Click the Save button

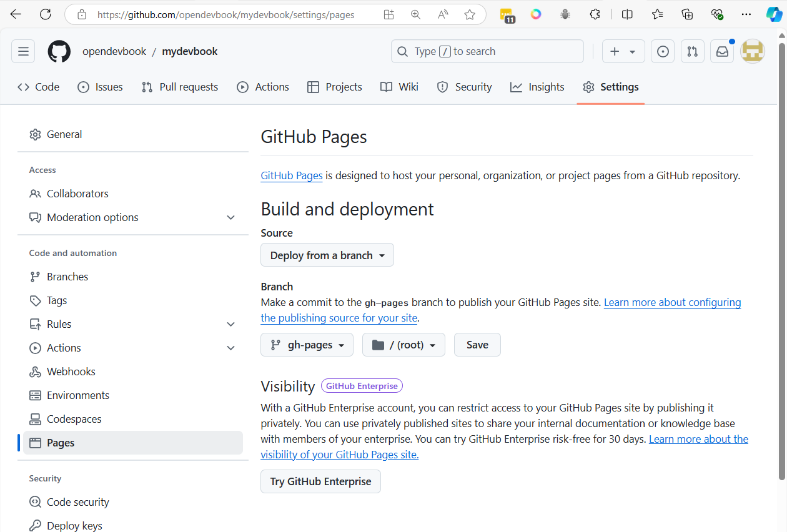477,345
